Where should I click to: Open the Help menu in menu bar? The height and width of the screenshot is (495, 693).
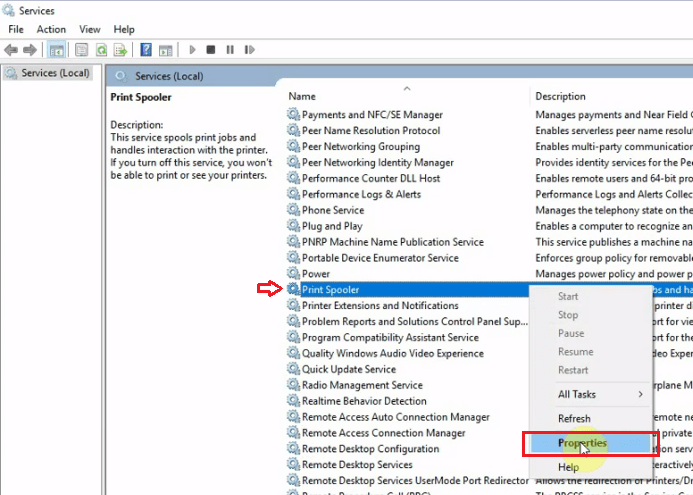tap(124, 29)
